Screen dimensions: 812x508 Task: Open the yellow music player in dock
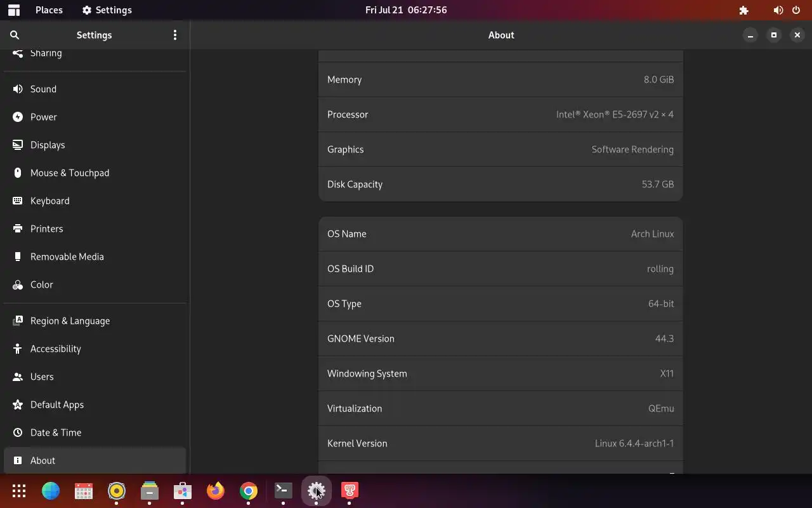pos(117,491)
